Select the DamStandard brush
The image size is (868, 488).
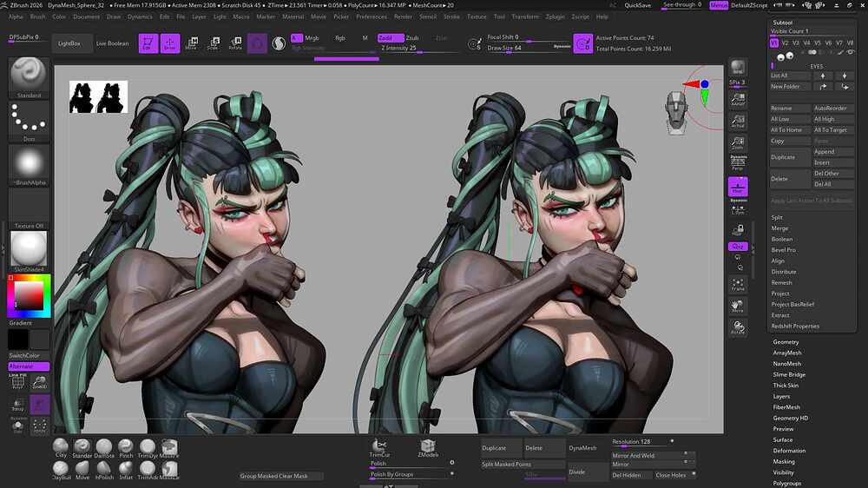[x=104, y=448]
